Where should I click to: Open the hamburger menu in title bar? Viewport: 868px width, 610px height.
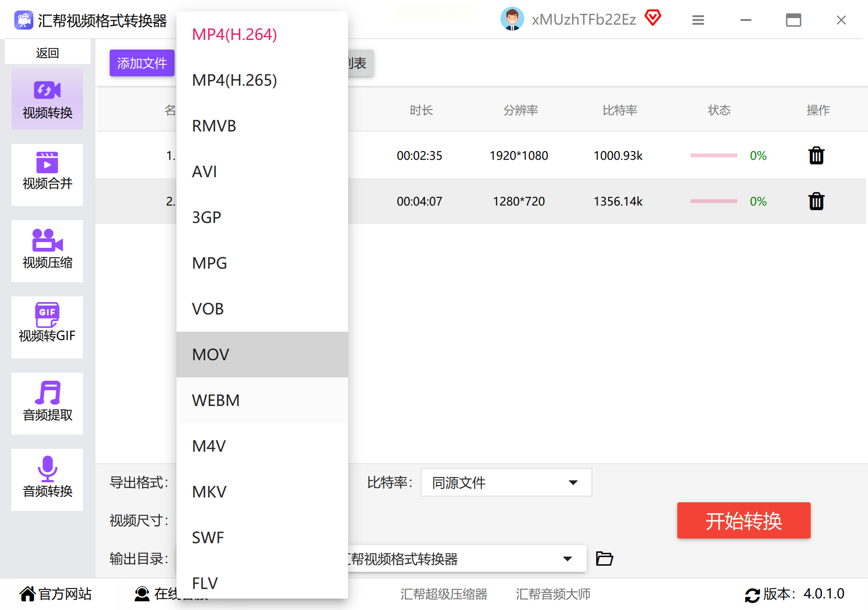(x=698, y=20)
